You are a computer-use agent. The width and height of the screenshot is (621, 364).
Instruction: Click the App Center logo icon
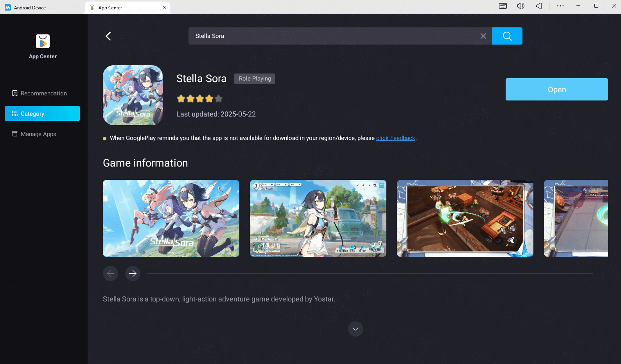pos(43,41)
